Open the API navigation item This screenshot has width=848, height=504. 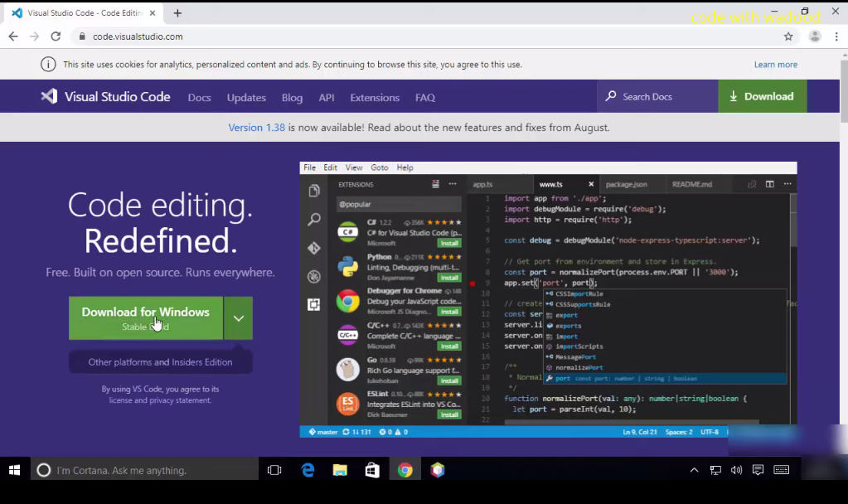[x=326, y=97]
